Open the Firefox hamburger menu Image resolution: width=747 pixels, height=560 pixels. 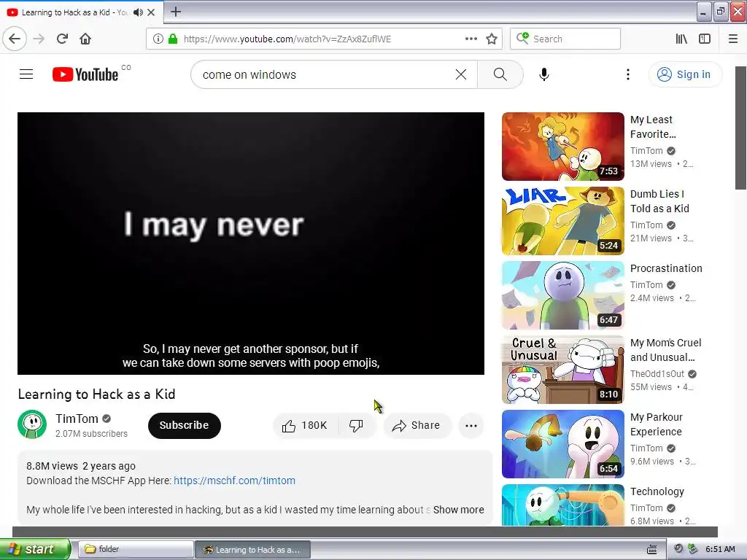pyautogui.click(x=733, y=39)
